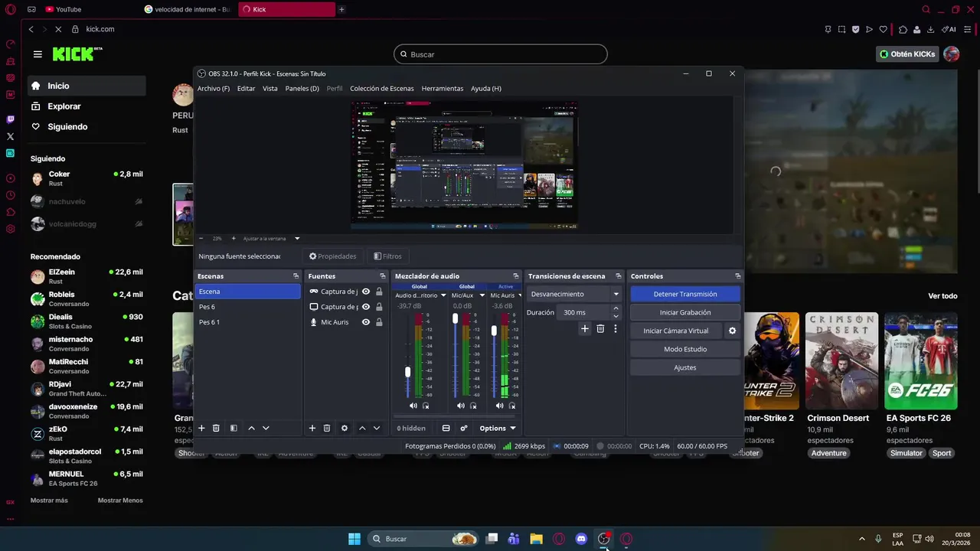Open scene filters icon in Escenas toolbar
This screenshot has height=551, width=980.
coord(234,429)
